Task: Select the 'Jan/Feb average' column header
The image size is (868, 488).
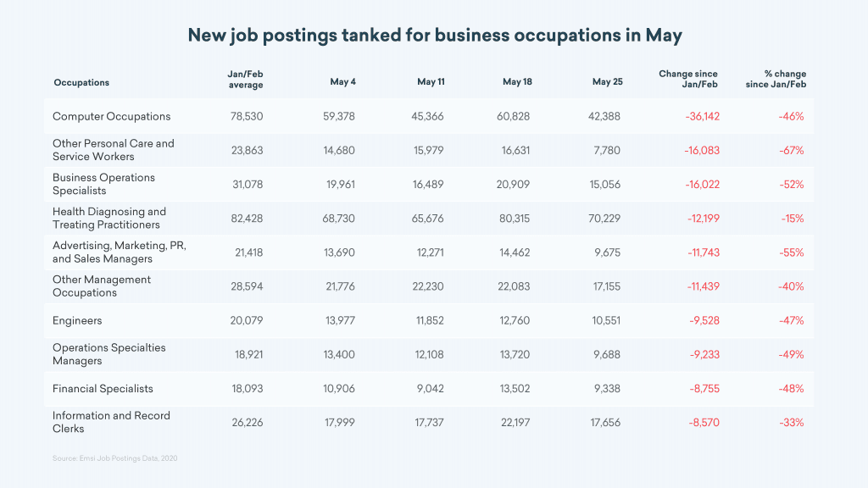Action: pos(246,79)
